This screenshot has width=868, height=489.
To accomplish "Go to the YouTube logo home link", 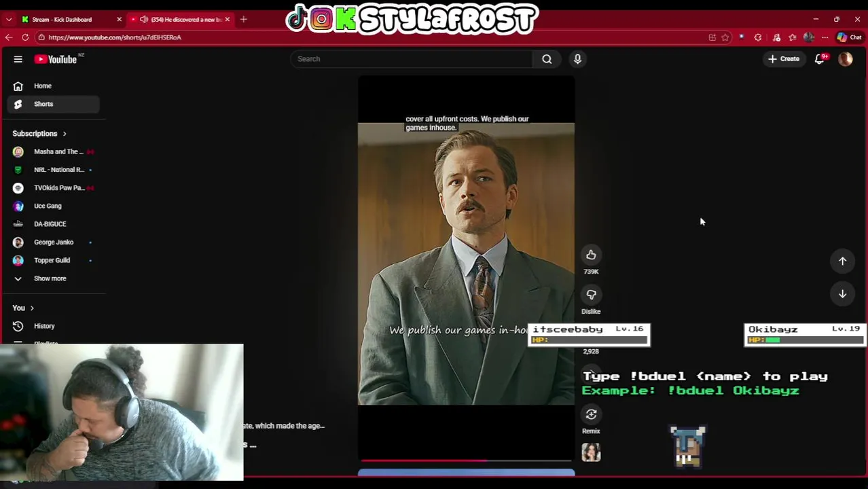I will point(56,59).
